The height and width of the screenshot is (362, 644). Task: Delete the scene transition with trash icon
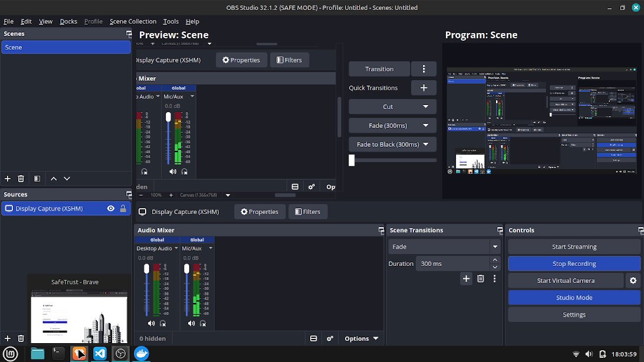click(481, 279)
